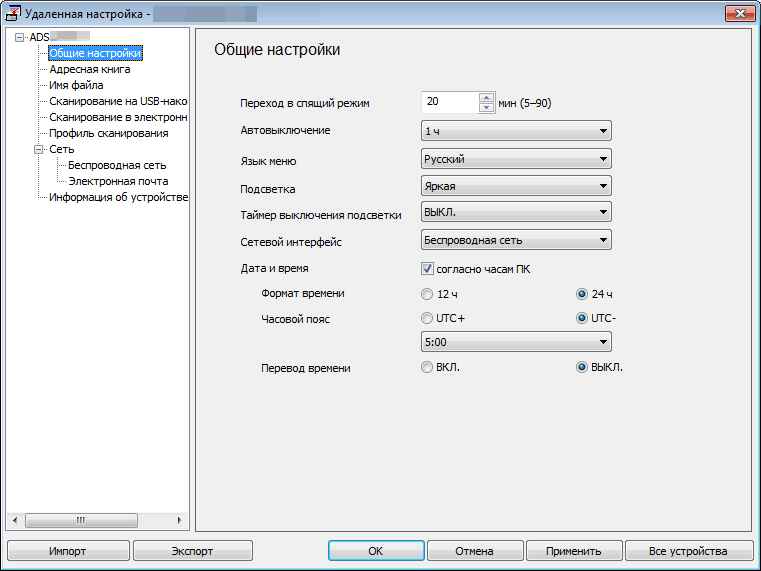Image resolution: width=761 pixels, height=571 pixels.
Task: Set Перевод времени to ВЫКЛ.
Action: 581,367
